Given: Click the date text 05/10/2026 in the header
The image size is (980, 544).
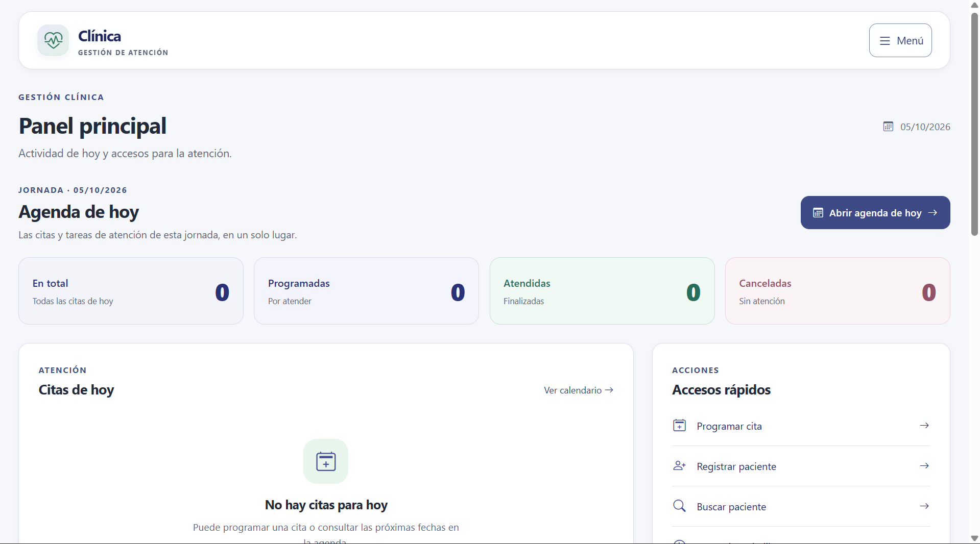Looking at the screenshot, I should [x=925, y=127].
